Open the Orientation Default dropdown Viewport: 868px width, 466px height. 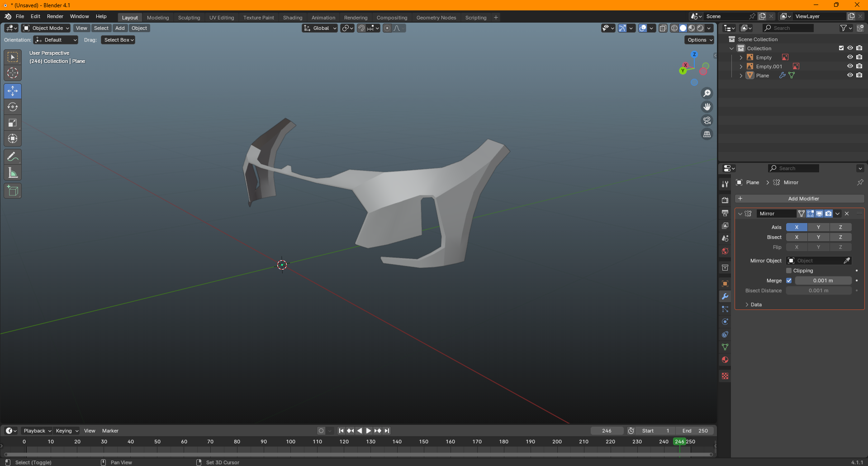(56, 40)
